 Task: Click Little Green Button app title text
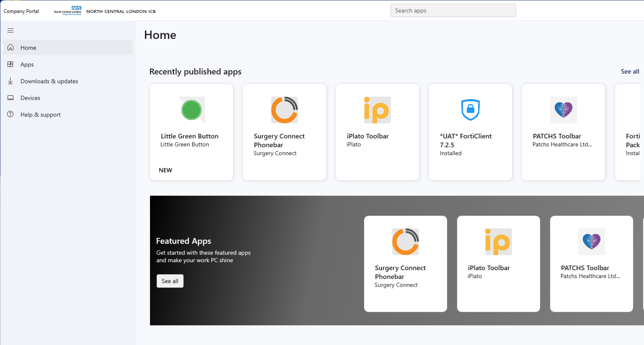point(189,136)
